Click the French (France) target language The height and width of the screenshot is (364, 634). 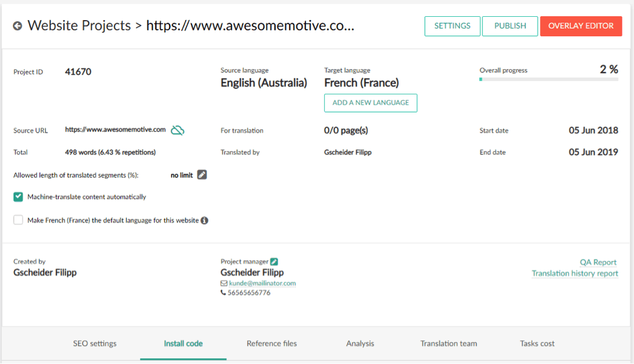(x=362, y=83)
